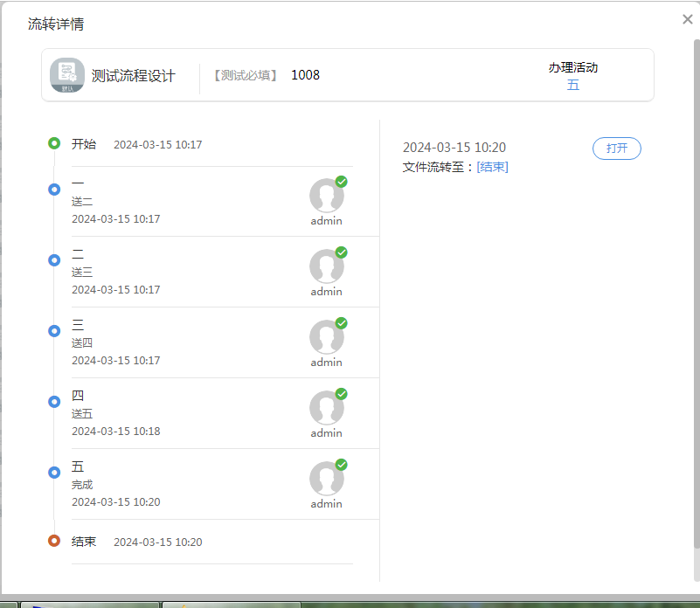The height and width of the screenshot is (608, 700).
Task: Select the green 开始 timeline marker
Action: (x=54, y=143)
